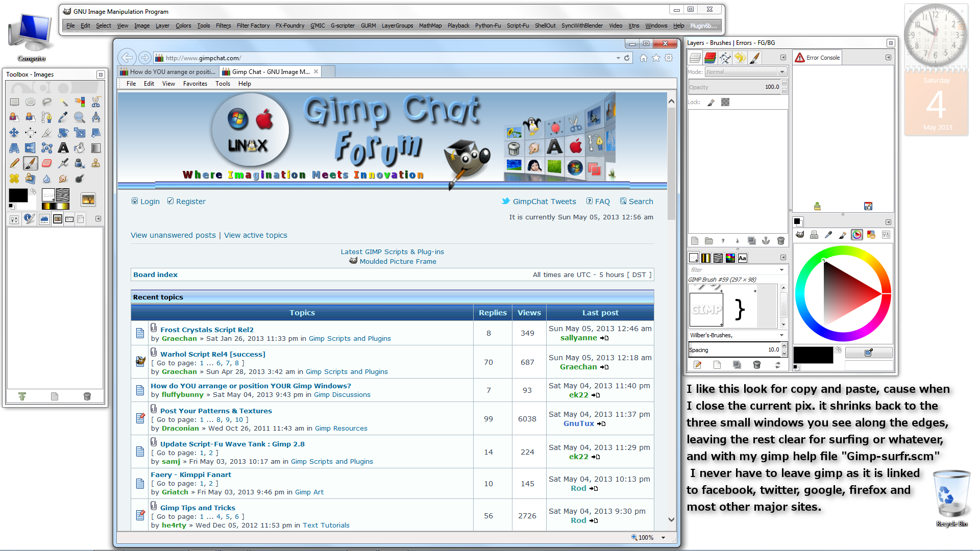The width and height of the screenshot is (980, 551).
Task: Select the Text tool
Action: (63, 148)
